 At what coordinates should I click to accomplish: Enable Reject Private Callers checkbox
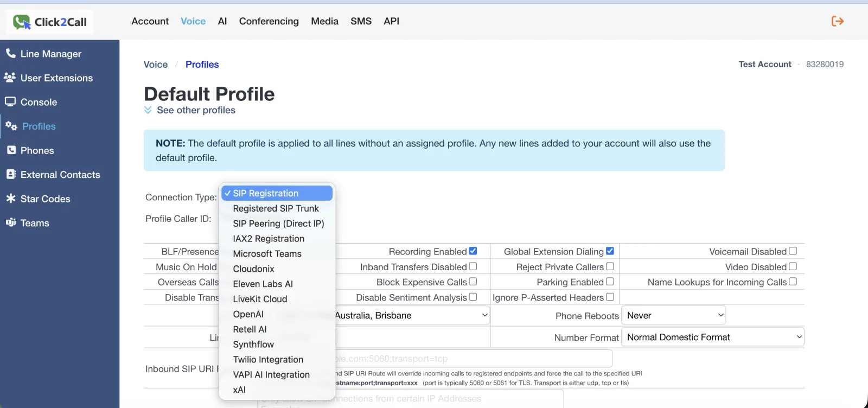click(610, 266)
